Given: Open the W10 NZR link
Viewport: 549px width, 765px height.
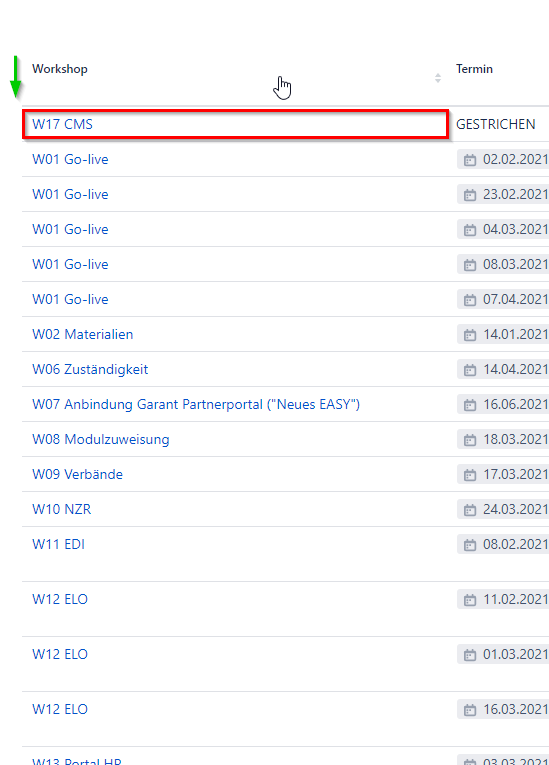Looking at the screenshot, I should (62, 509).
